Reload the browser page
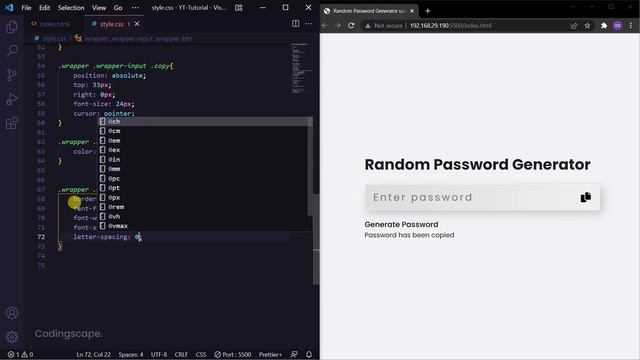This screenshot has width=640, height=360. (x=351, y=25)
